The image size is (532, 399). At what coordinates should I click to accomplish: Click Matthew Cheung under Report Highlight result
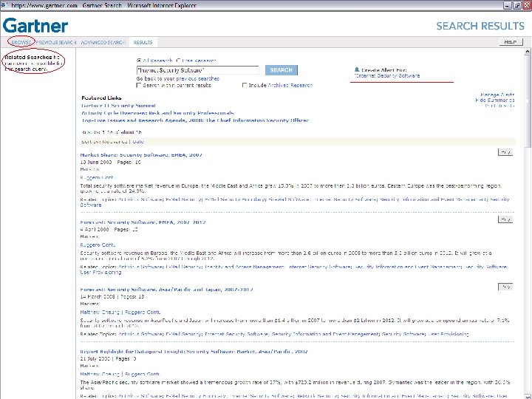click(x=100, y=374)
